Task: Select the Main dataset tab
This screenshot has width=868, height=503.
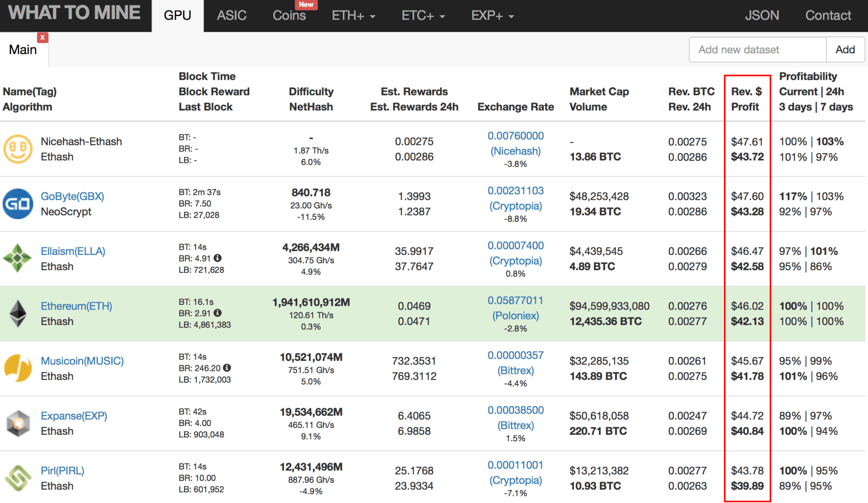Action: pos(23,50)
